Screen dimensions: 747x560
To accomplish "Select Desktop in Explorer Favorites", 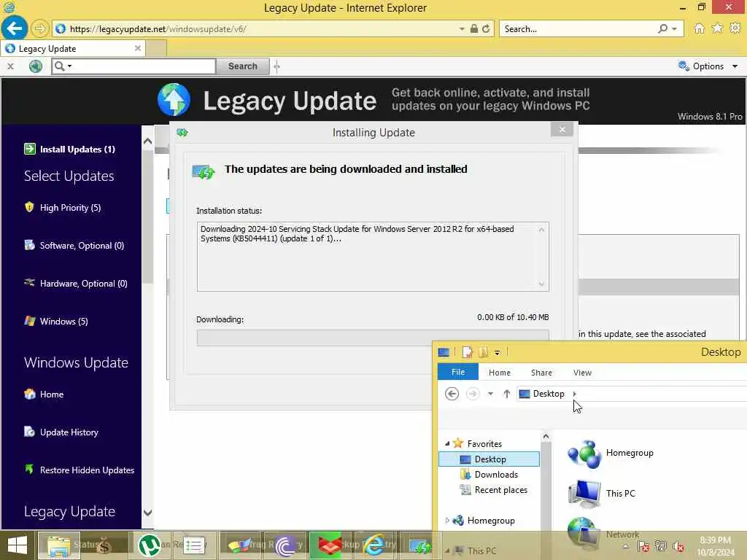I will (x=489, y=459).
